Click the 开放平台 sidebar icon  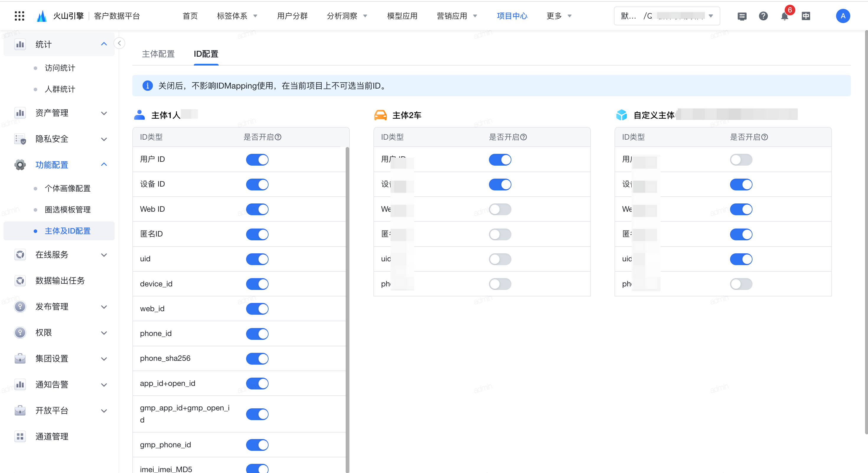pos(20,410)
